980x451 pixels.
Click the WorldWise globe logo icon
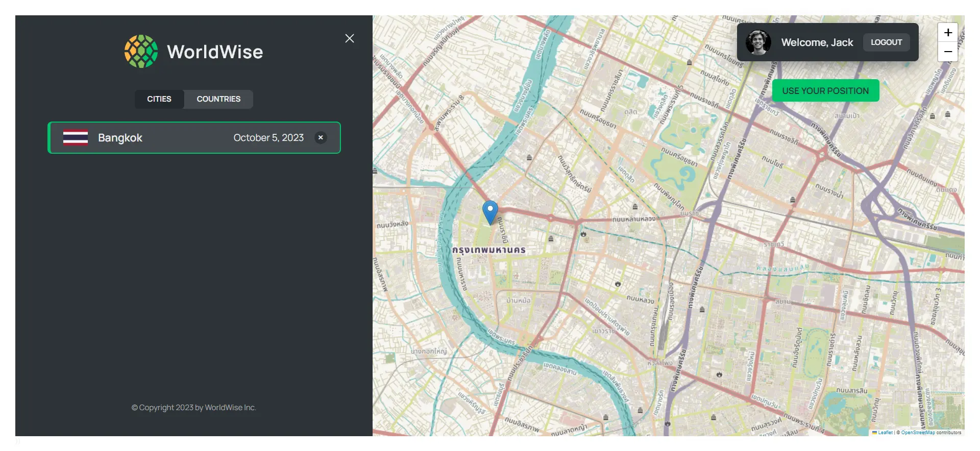pyautogui.click(x=141, y=52)
